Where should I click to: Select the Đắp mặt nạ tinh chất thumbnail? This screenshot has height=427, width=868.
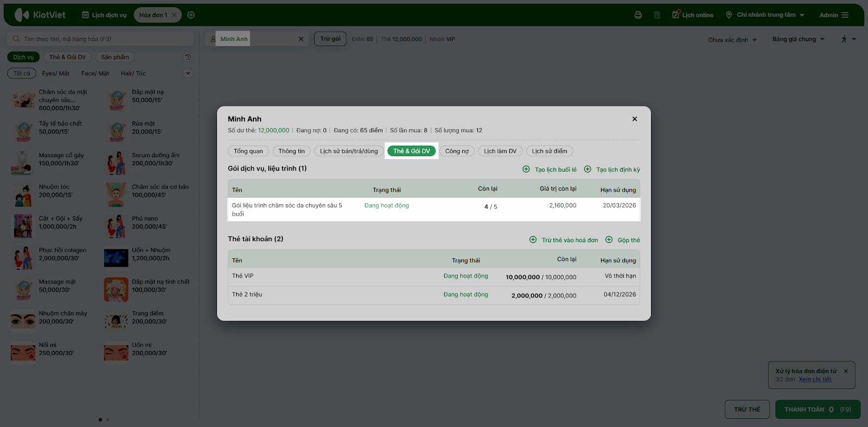116,290
